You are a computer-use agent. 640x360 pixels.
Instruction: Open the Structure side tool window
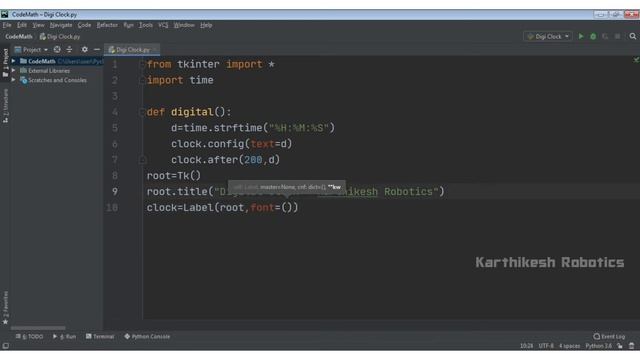pos(5,106)
